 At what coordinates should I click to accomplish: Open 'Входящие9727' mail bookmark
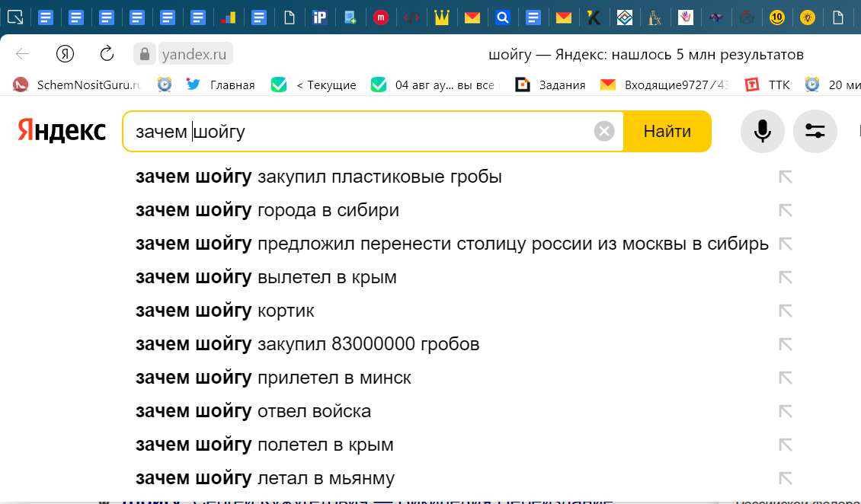(665, 85)
